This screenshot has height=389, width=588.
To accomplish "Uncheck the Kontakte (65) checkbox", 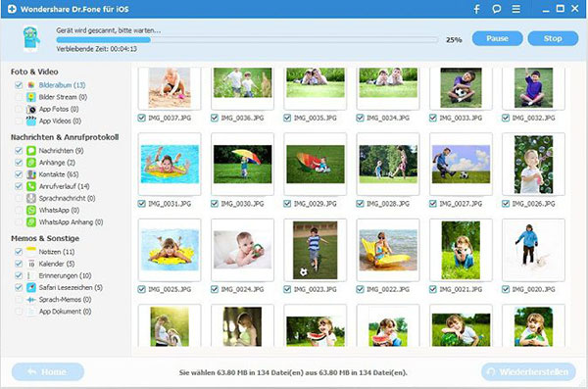I will (x=19, y=174).
